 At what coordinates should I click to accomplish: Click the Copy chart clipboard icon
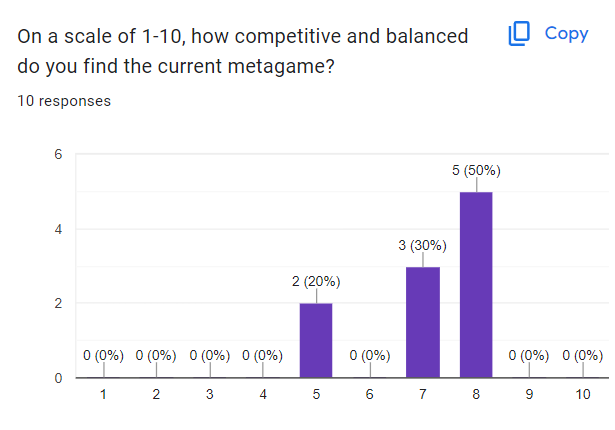[519, 34]
